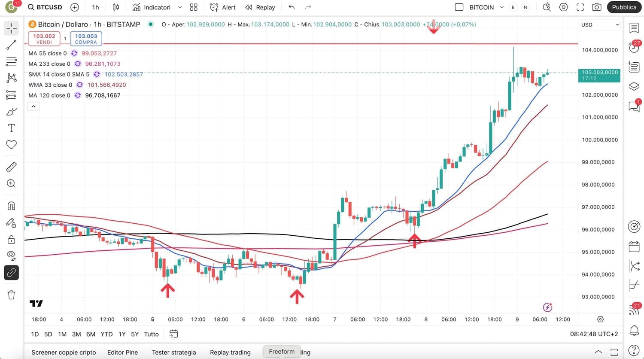The height and width of the screenshot is (359, 644).
Task: Collapse the indicator legend chevron
Action: pyautogui.click(x=33, y=106)
